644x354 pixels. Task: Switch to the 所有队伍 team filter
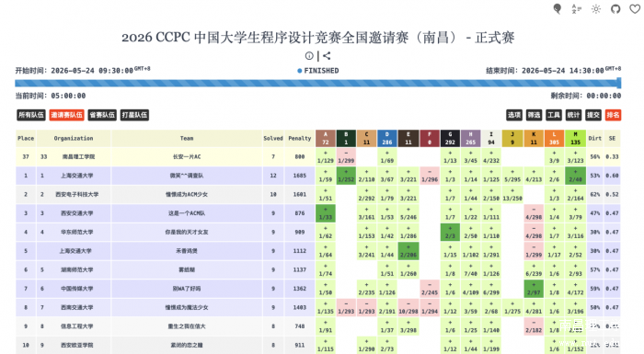click(x=31, y=115)
